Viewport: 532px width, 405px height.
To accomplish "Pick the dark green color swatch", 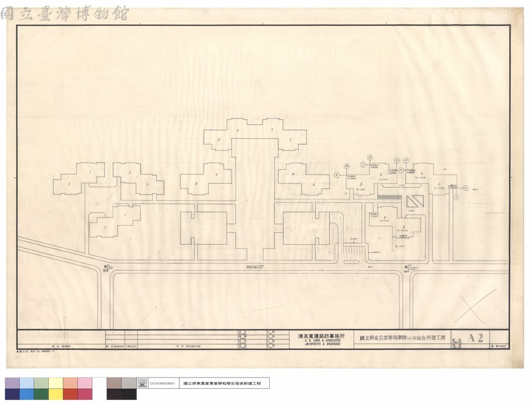I will click(x=42, y=394).
